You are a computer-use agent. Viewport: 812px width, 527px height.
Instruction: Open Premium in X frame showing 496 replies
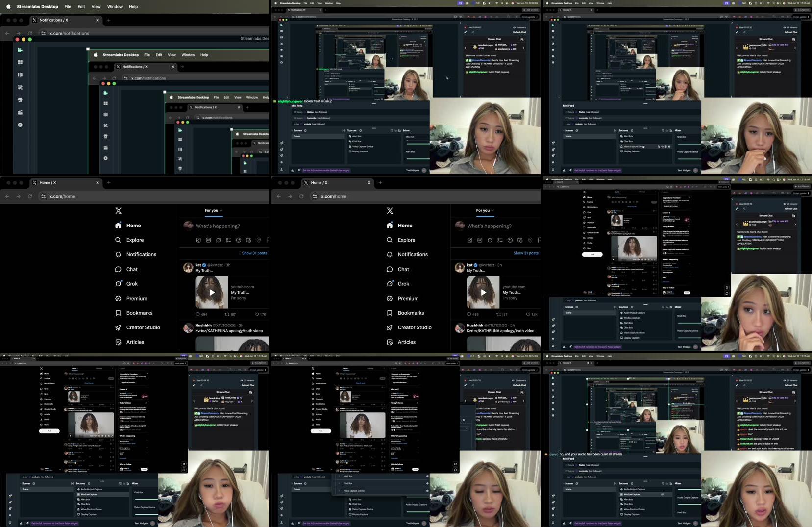point(402,299)
